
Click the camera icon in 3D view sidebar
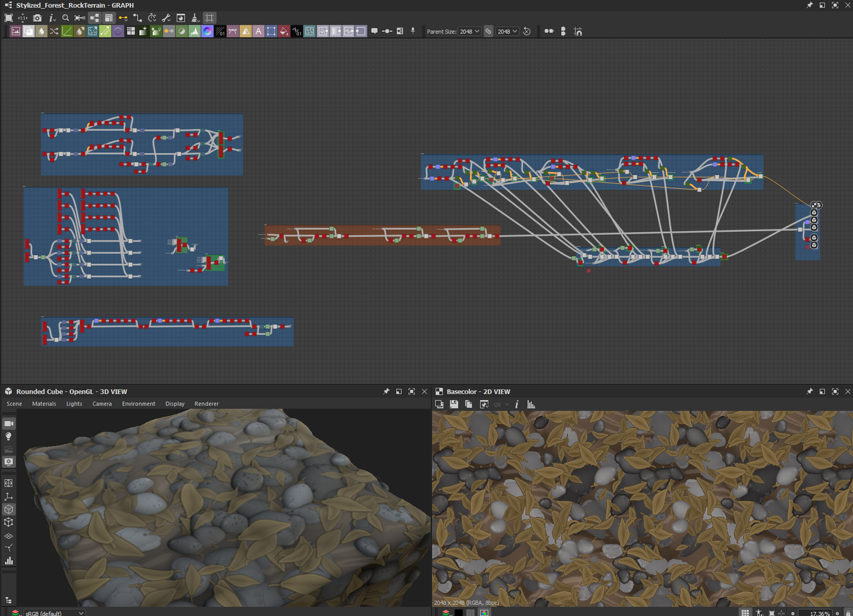tap(9, 424)
